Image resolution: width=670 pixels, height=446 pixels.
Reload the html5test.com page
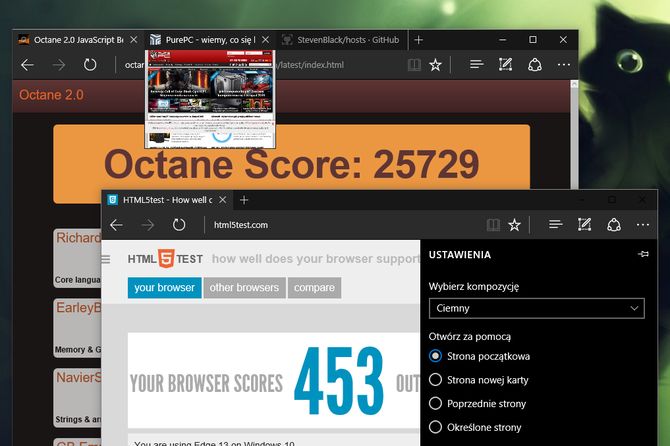tap(179, 225)
